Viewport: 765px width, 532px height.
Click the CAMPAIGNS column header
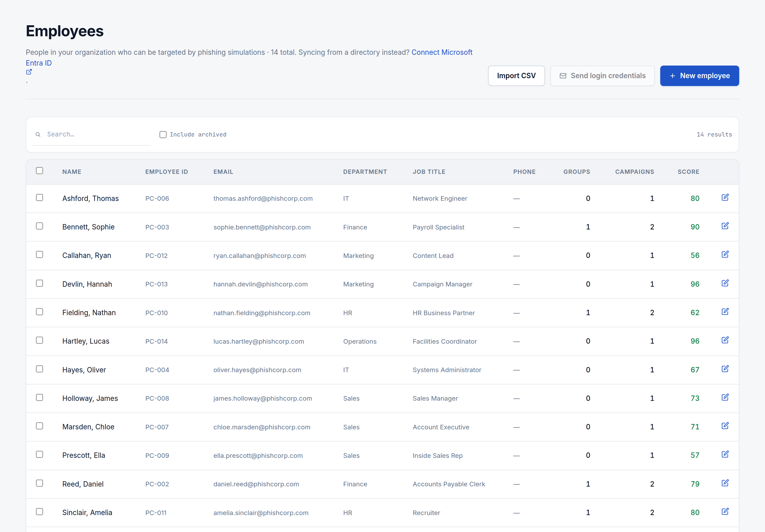[634, 172]
